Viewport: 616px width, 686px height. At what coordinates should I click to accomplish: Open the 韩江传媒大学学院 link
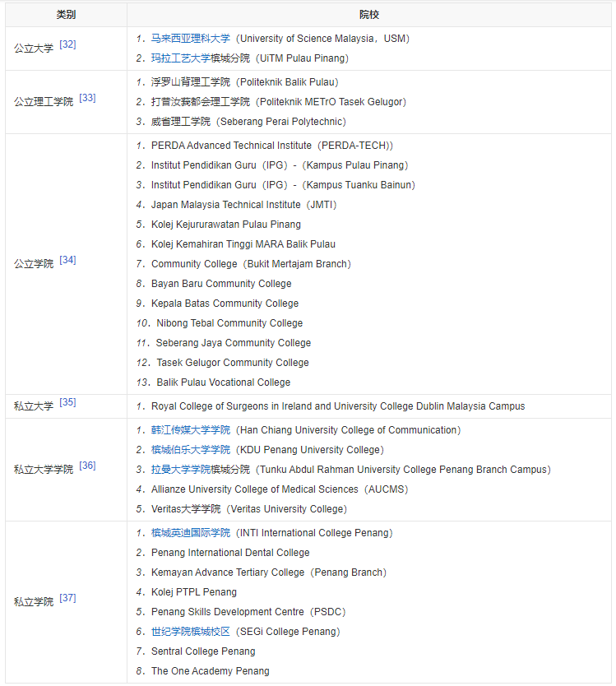(x=190, y=430)
